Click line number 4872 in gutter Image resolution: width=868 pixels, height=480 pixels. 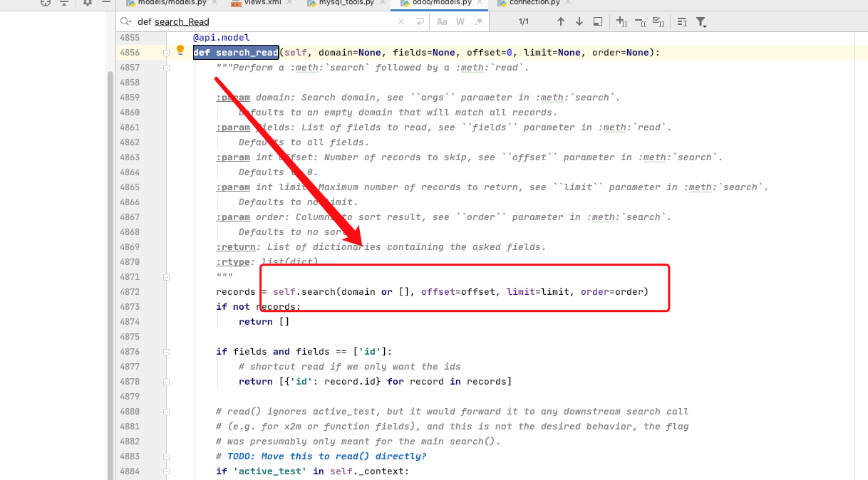[x=130, y=292]
